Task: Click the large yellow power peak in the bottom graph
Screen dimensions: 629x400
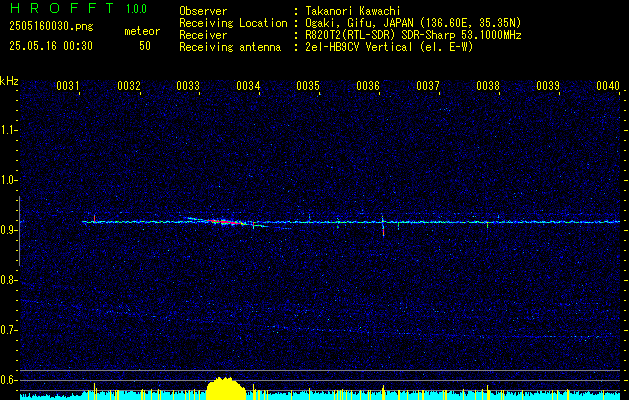Action: [x=226, y=388]
